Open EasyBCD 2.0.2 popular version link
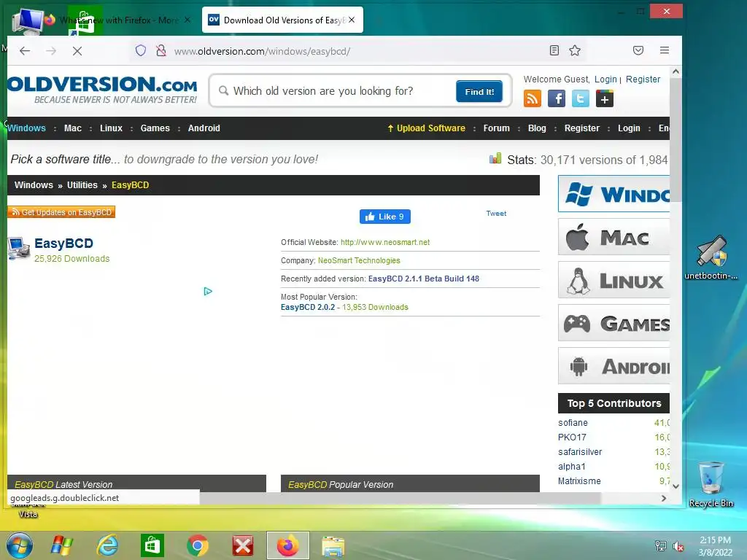Screen dimensions: 747x560 point(308,307)
